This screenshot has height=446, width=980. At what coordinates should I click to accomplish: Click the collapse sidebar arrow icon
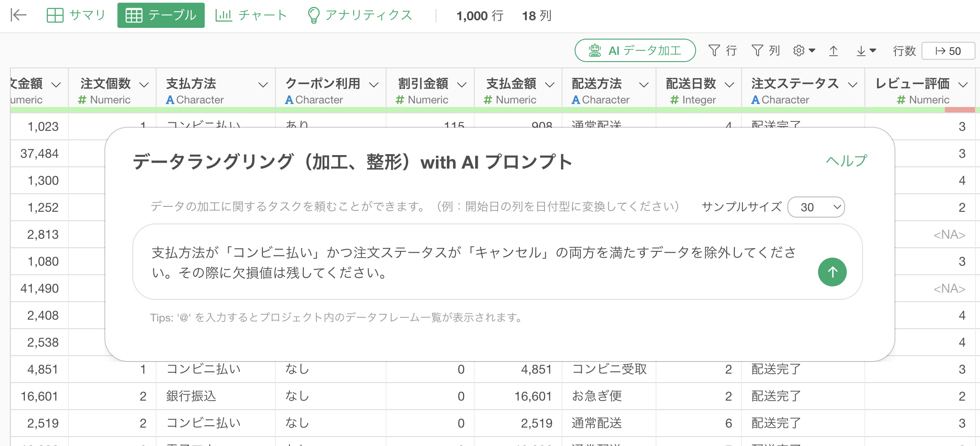coord(18,15)
